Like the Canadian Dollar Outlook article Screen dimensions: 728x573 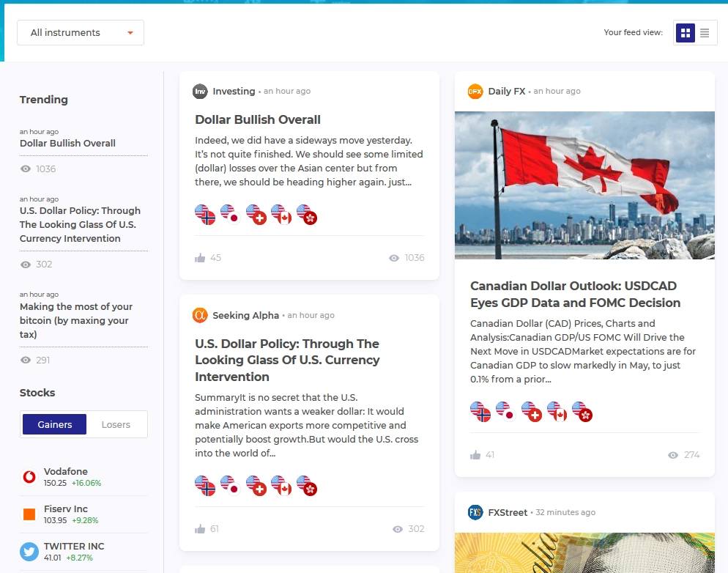475,455
